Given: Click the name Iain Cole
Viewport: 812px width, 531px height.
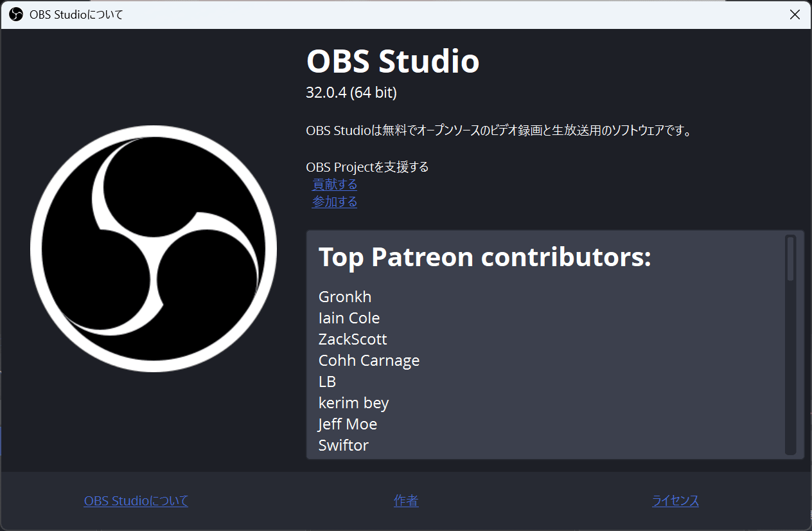Looking at the screenshot, I should [349, 318].
